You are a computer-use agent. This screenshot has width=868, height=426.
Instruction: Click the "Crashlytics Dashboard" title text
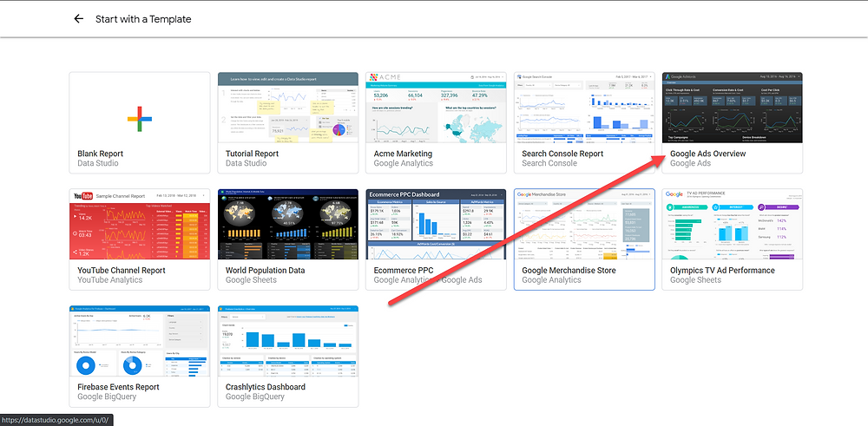click(265, 387)
